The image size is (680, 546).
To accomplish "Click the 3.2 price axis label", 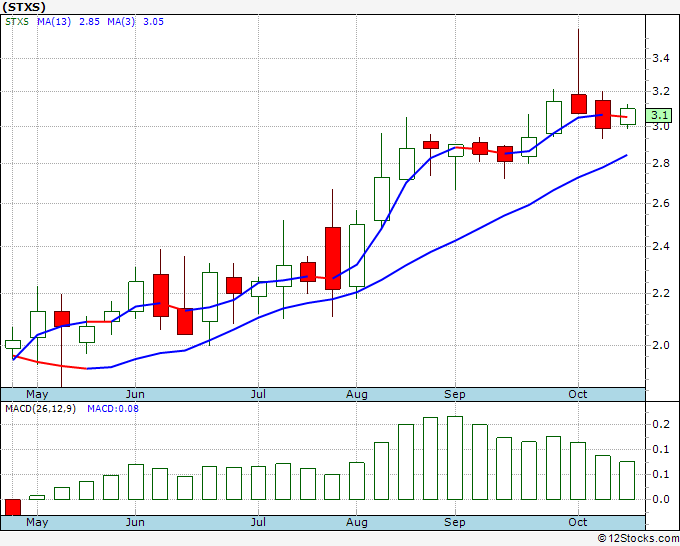I will [x=661, y=91].
